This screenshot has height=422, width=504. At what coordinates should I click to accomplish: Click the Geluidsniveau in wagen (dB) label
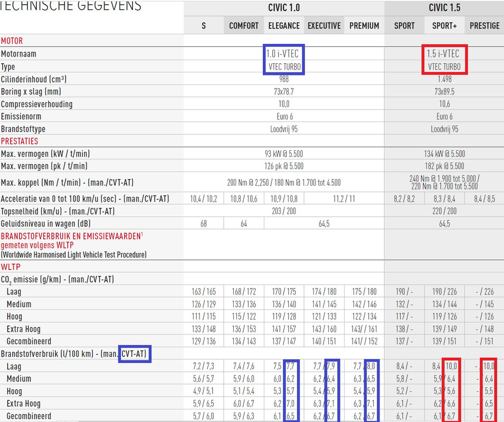click(x=45, y=224)
